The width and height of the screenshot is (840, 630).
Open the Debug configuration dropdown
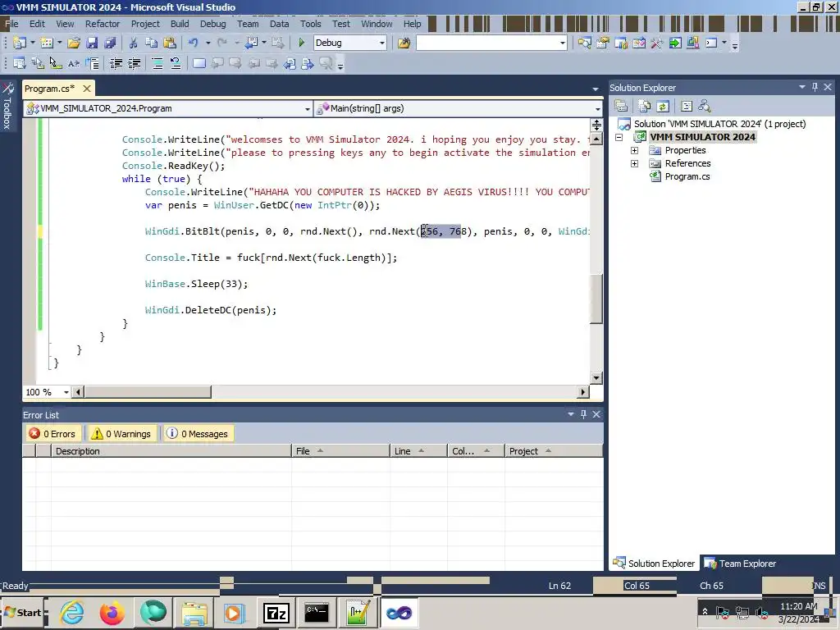382,43
